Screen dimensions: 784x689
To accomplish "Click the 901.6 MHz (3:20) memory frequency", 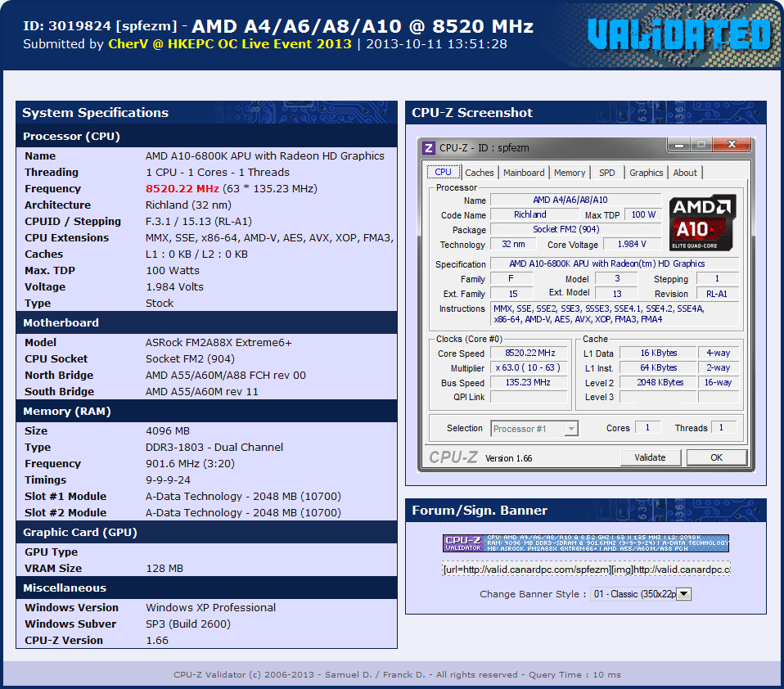I will [190, 463].
